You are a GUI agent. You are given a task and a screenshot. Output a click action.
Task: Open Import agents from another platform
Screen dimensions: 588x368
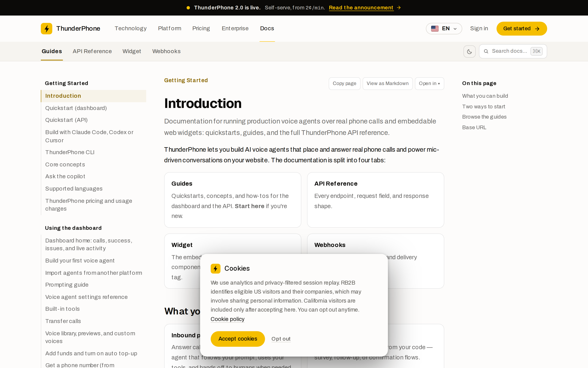pyautogui.click(x=94, y=273)
